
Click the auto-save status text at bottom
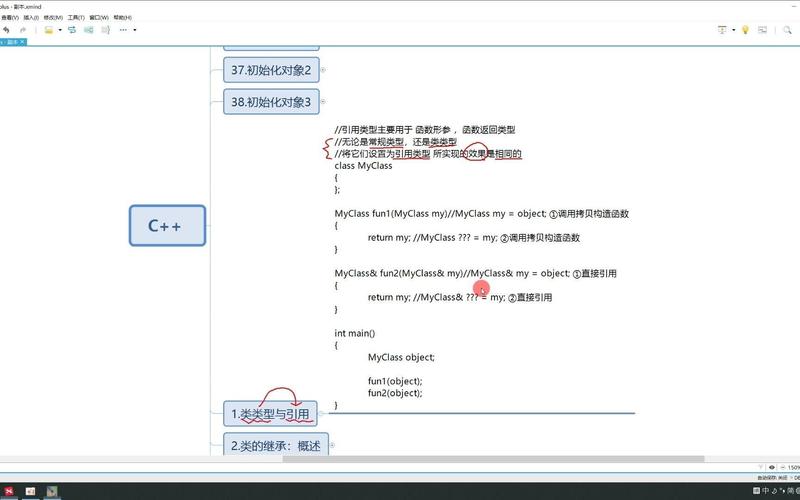click(x=772, y=478)
